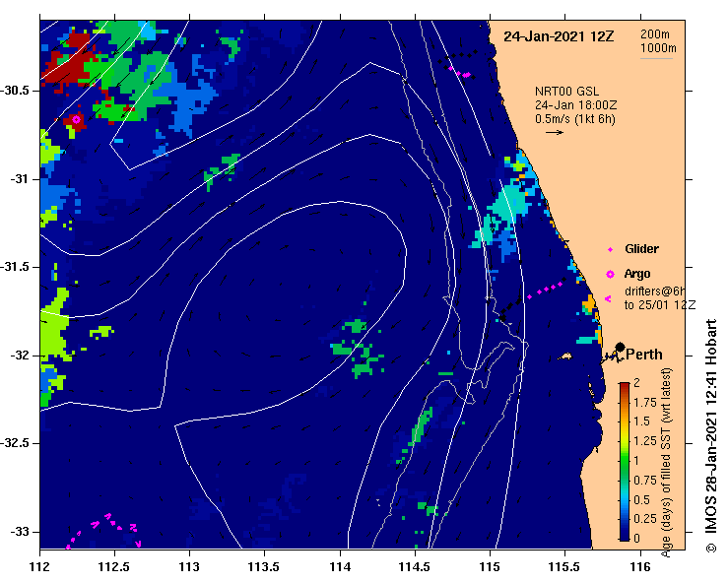
Task: Click the magenta drifter track at bottom left
Action: pyautogui.click(x=104, y=531)
